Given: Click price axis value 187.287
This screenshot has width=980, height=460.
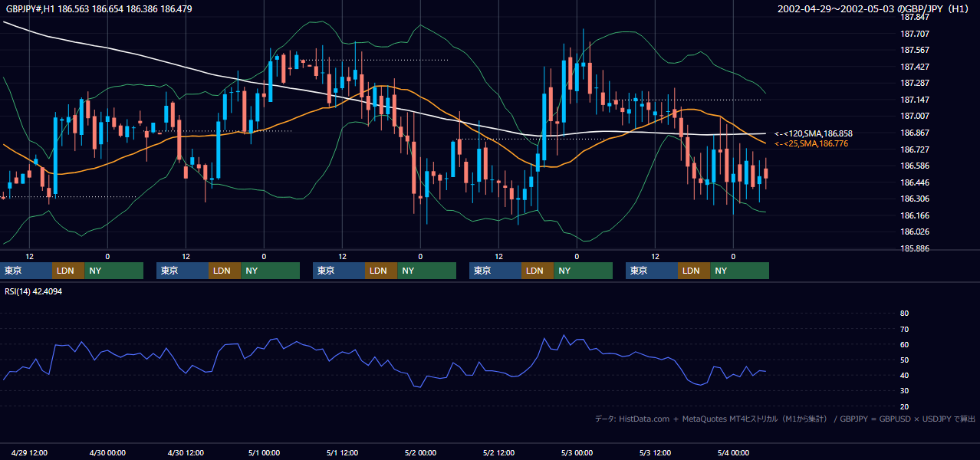Looking at the screenshot, I should (x=914, y=83).
